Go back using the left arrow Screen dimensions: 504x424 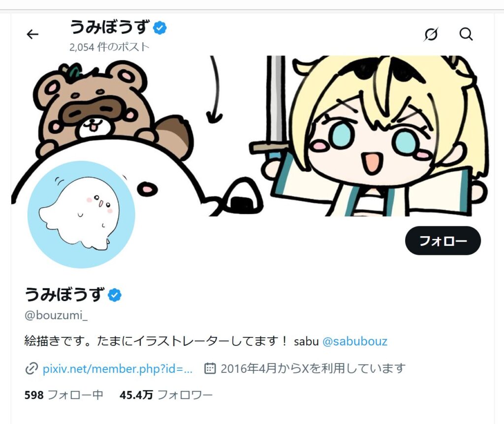click(x=32, y=34)
